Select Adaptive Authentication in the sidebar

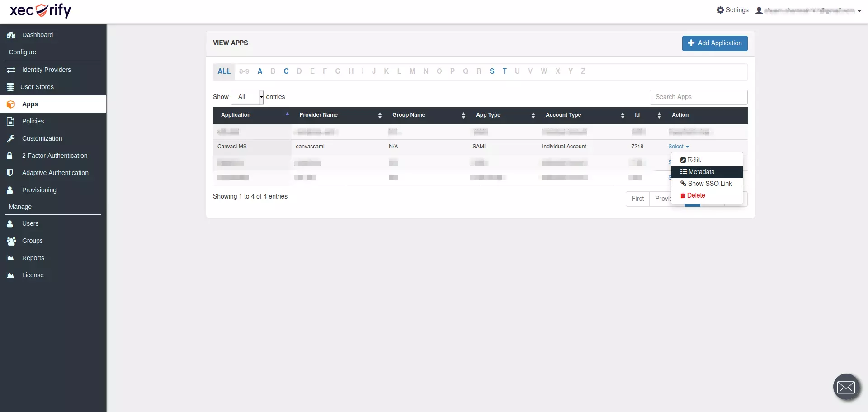(x=55, y=172)
